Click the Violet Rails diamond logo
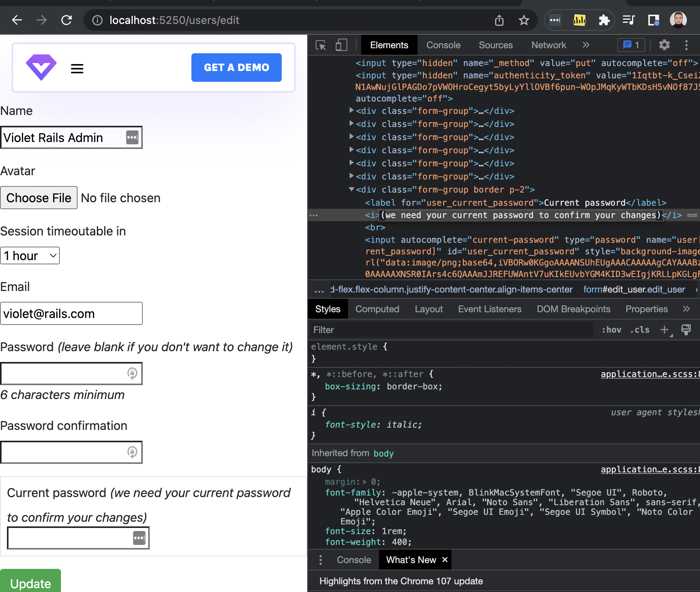The image size is (700, 592). [41, 68]
